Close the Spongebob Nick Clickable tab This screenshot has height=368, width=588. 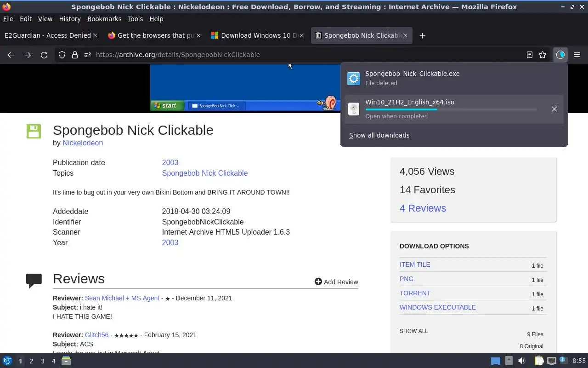tap(405, 35)
